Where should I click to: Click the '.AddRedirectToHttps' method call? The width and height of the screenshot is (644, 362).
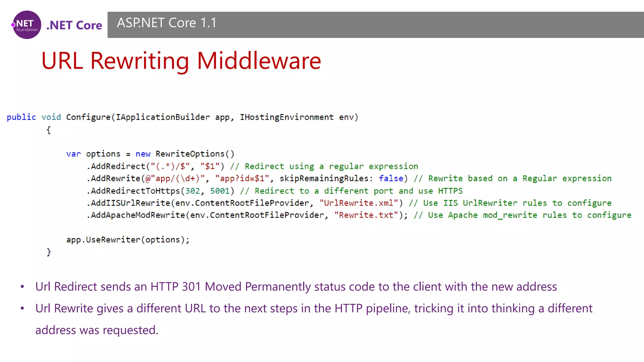click(133, 191)
